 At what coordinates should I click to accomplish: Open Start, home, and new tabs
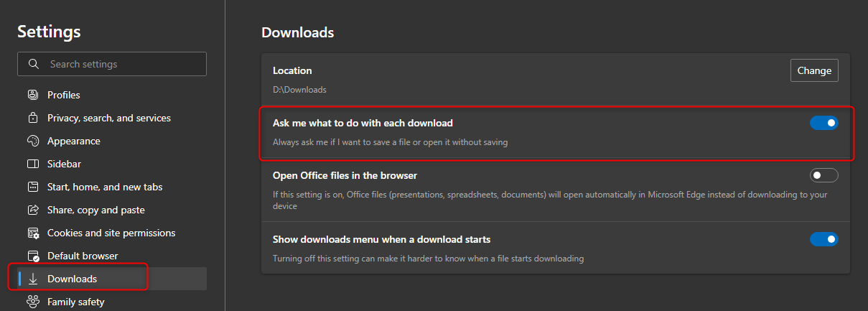(x=112, y=187)
